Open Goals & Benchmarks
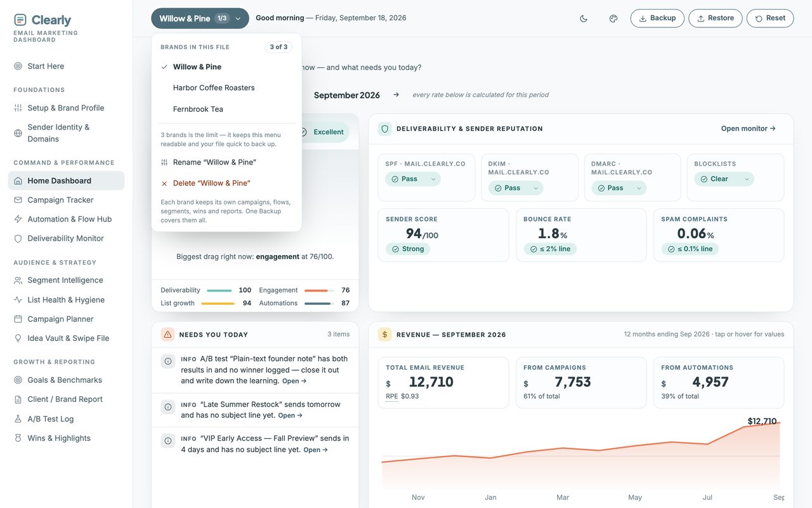Image resolution: width=812 pixels, height=508 pixels. (66, 380)
